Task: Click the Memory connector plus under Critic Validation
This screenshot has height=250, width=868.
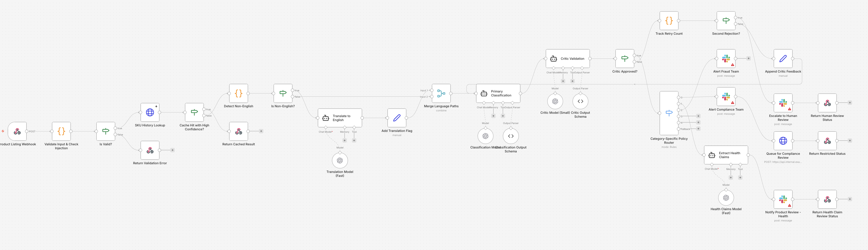Action: (x=563, y=81)
